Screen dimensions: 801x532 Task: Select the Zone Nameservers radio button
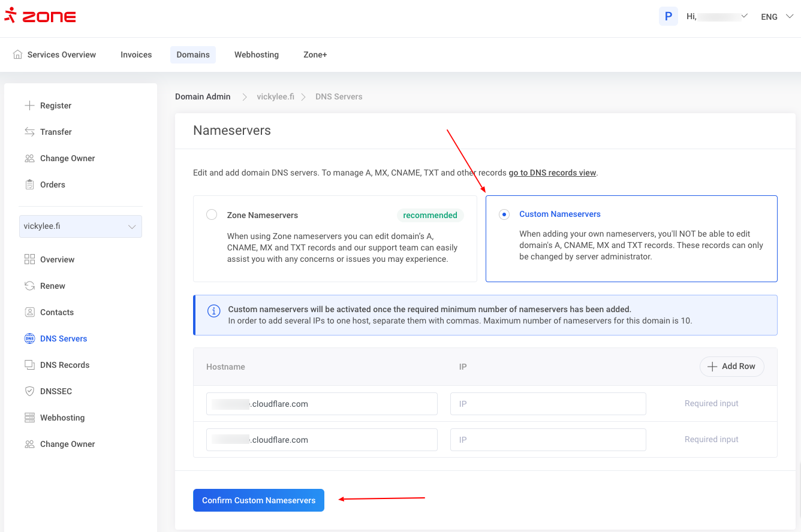(x=212, y=214)
